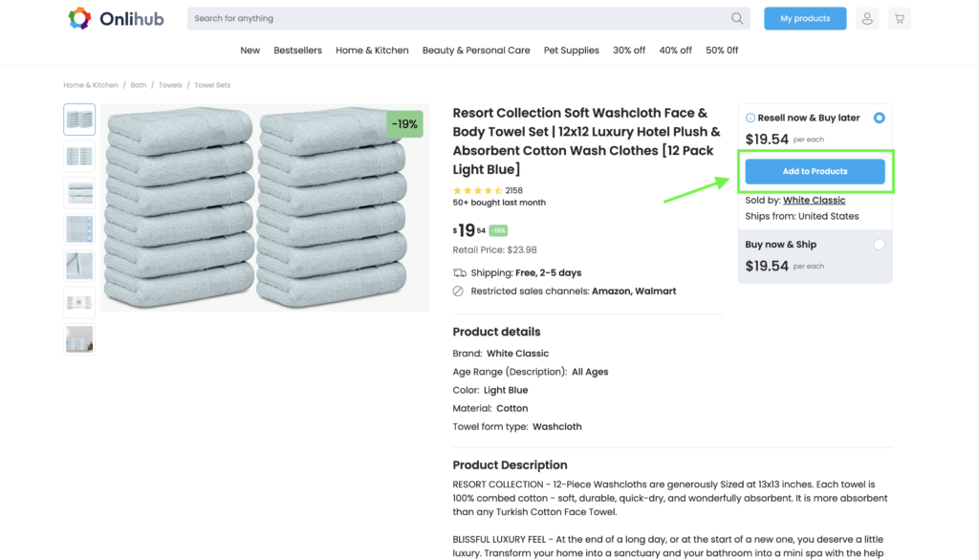This screenshot has height=560, width=979.
Task: Select the Buy now & Ship option
Action: click(879, 245)
